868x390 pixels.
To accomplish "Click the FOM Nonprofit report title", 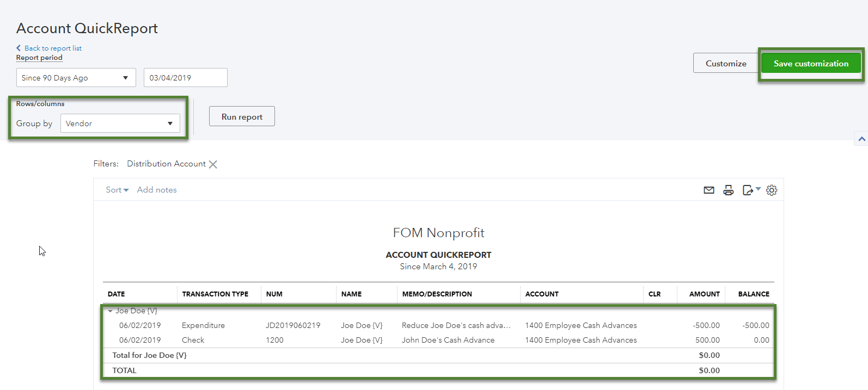I will pos(438,233).
